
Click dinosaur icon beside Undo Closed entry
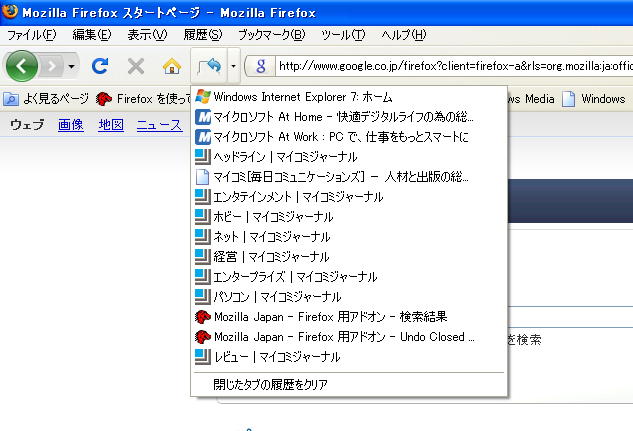click(x=203, y=337)
